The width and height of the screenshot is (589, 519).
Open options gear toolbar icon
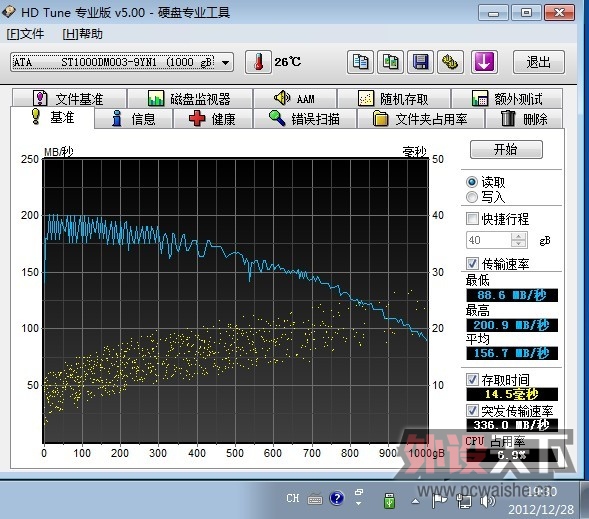(450, 62)
